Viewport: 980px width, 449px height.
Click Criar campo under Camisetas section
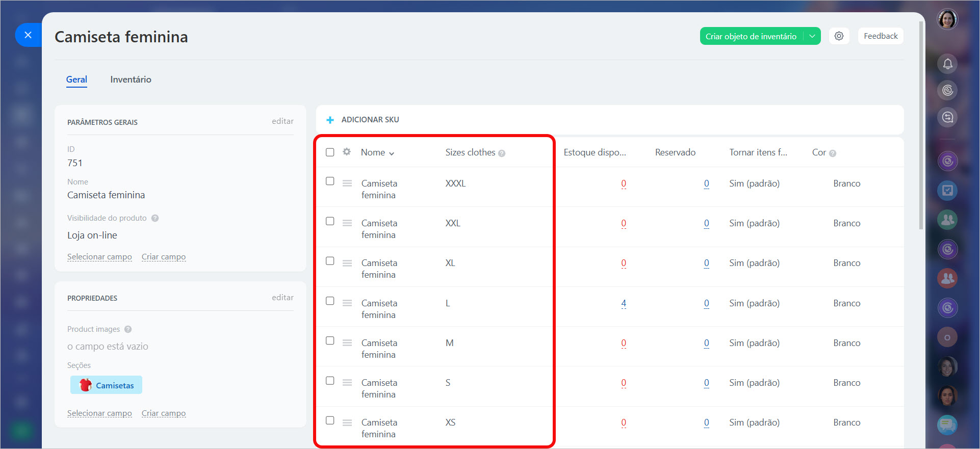tap(164, 413)
